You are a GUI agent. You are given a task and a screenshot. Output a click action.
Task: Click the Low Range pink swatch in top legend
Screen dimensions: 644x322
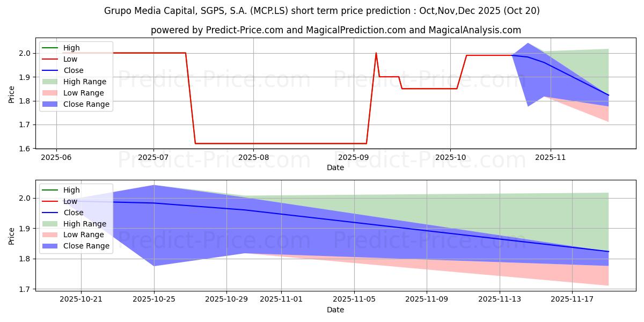(50, 93)
